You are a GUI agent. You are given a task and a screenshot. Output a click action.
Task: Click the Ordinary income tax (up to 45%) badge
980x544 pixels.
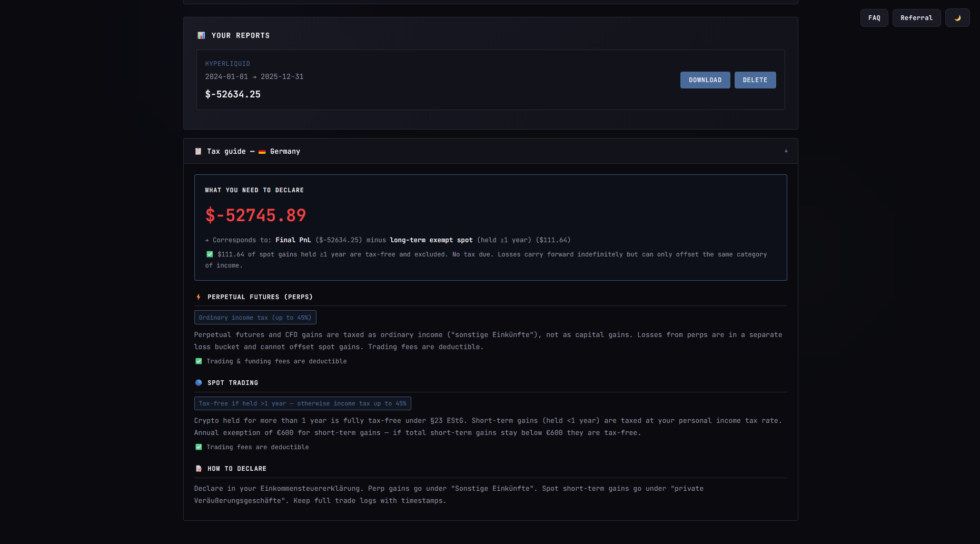[x=255, y=318]
